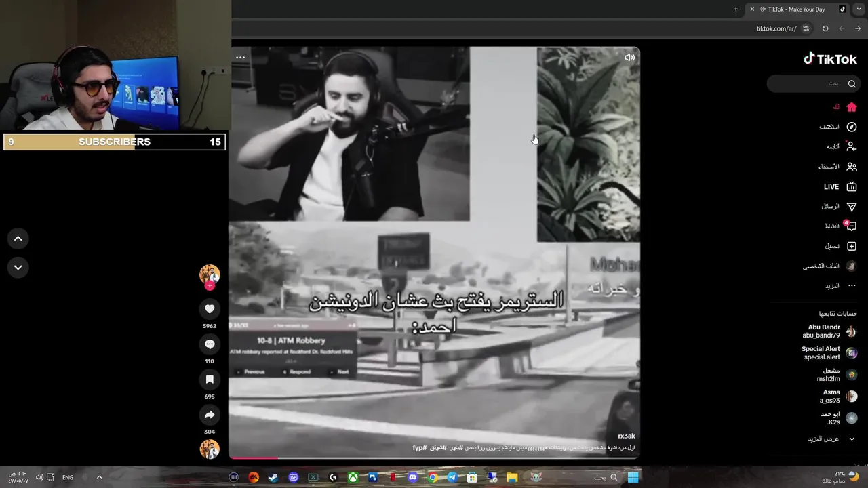Screen dimensions: 868x488
Task: Open the More three-dots sidebar item
Action: click(x=852, y=286)
